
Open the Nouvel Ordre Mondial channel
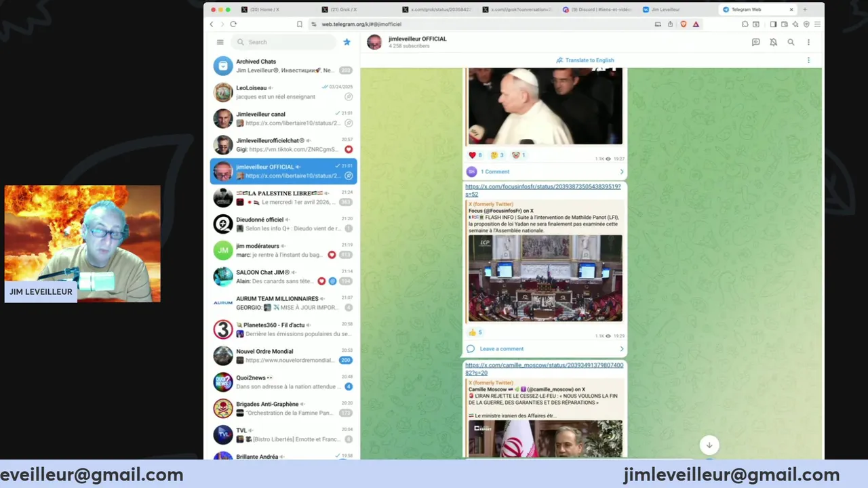(283, 356)
